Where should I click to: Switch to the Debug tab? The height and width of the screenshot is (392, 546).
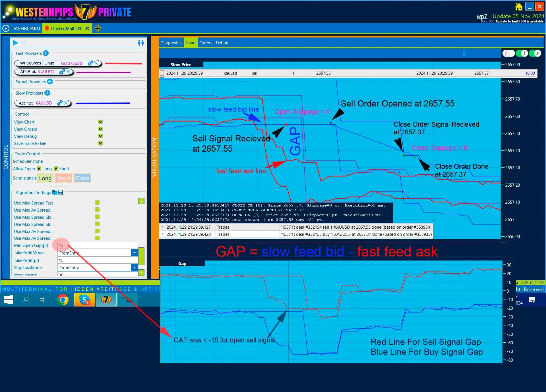tap(222, 43)
